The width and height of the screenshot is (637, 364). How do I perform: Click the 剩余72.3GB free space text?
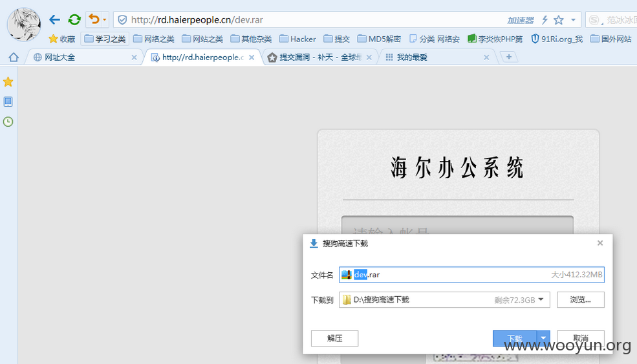514,300
